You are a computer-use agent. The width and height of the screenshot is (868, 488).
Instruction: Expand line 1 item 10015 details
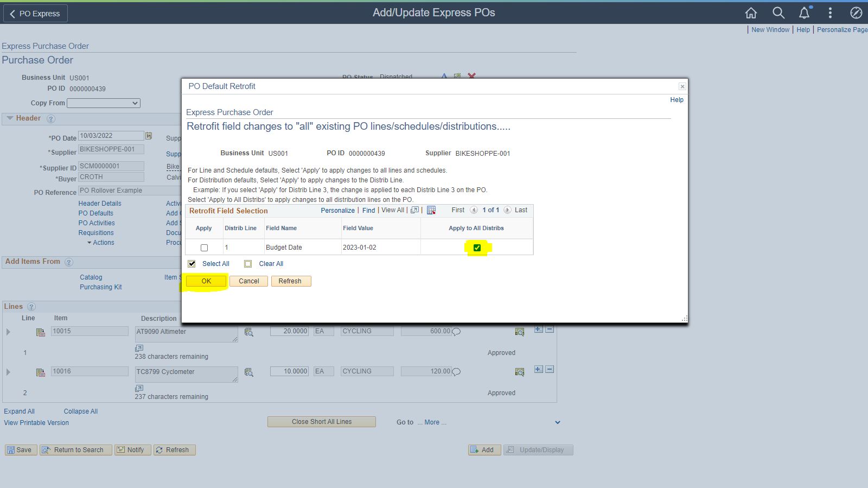[x=8, y=332]
